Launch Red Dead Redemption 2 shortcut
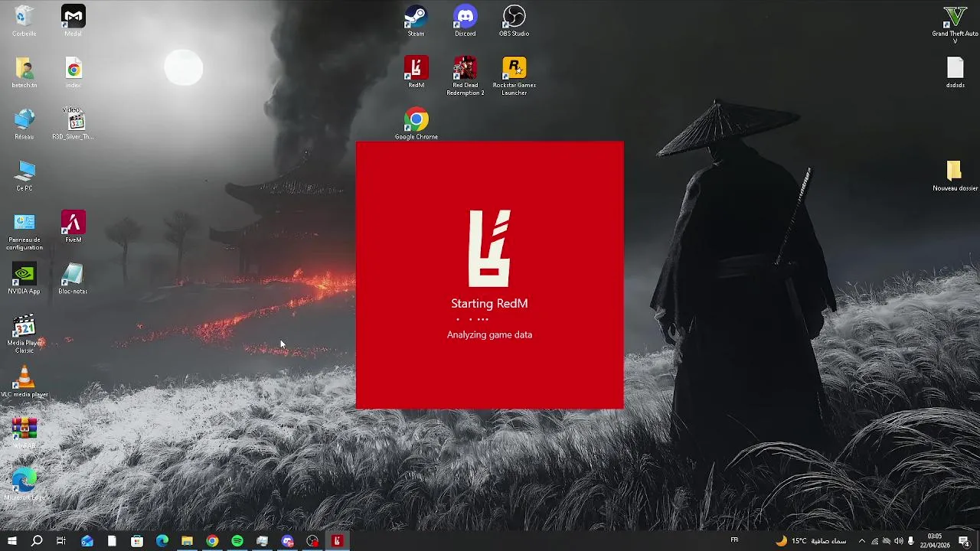 click(465, 76)
